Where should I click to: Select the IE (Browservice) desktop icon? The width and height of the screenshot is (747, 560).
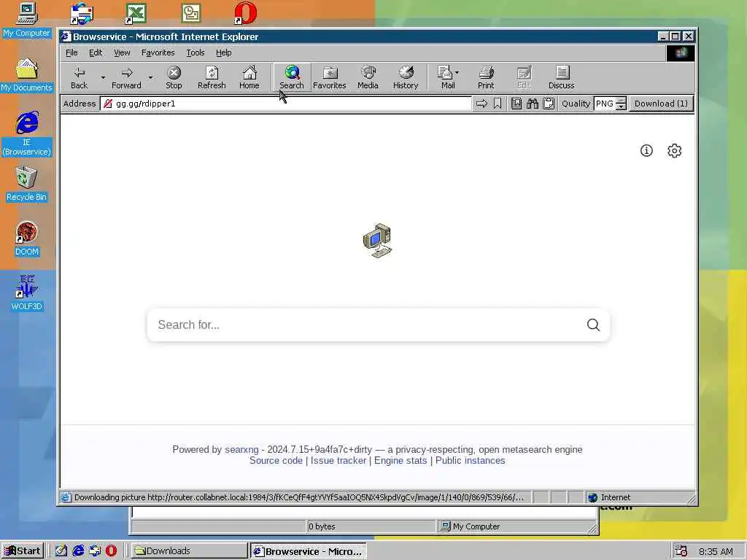point(27,133)
